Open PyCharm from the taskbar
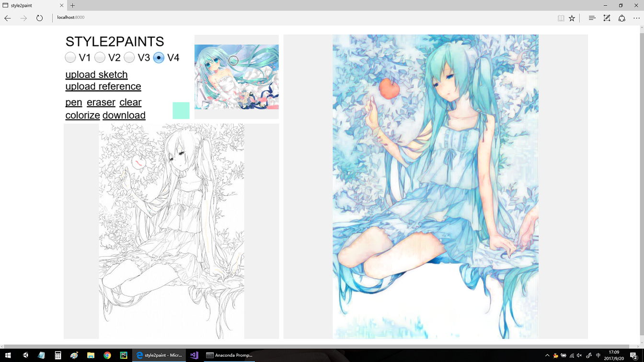Viewport: 644px width, 362px height. click(x=124, y=355)
